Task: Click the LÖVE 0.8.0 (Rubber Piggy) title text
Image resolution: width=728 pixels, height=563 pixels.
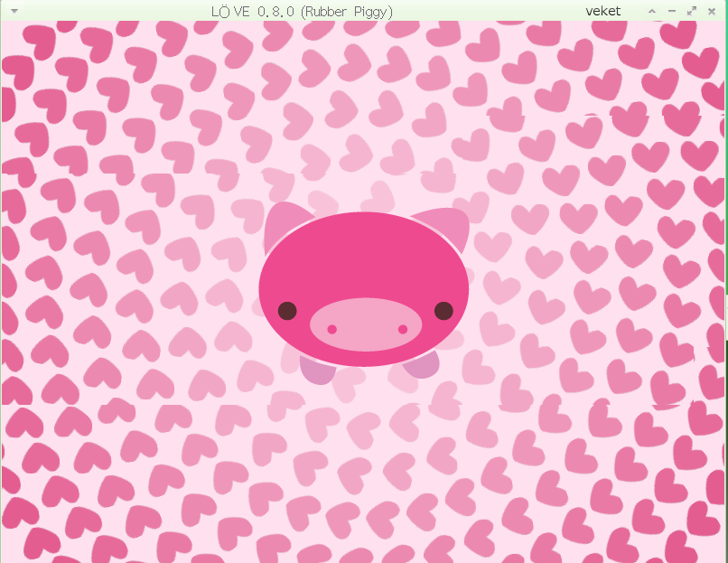Action: pyautogui.click(x=302, y=12)
